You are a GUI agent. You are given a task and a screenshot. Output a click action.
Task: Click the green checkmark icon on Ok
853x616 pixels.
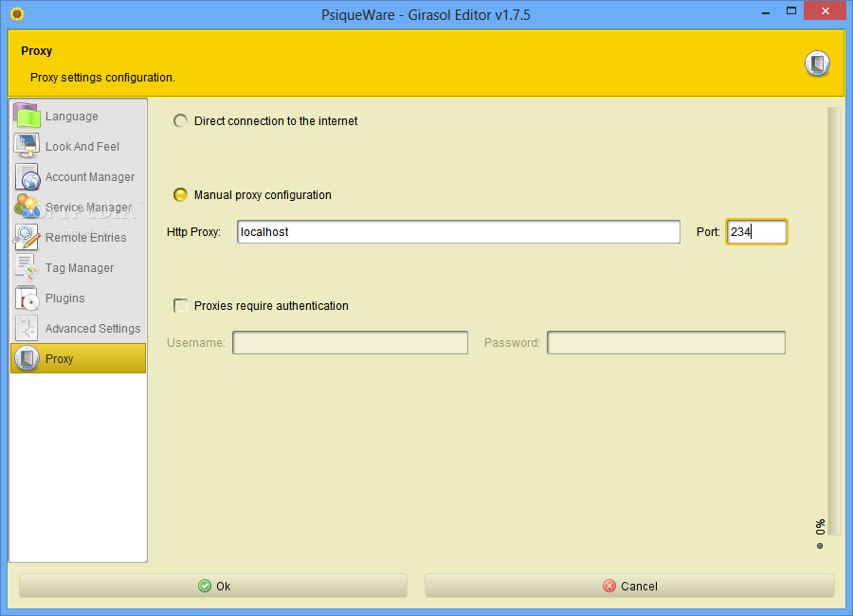click(x=205, y=586)
